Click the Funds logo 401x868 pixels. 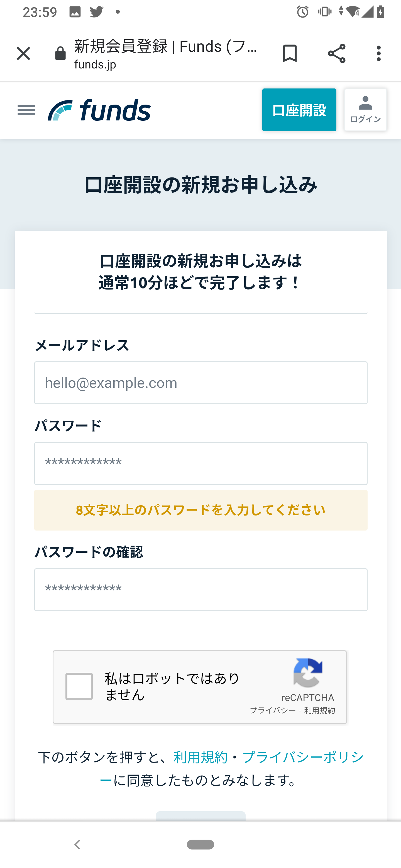[99, 110]
